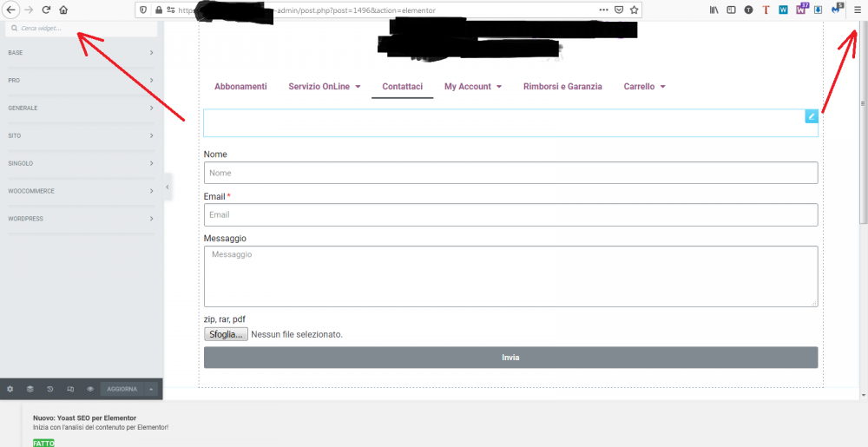This screenshot has height=447, width=868.
Task: Open browser home page
Action: point(63,10)
